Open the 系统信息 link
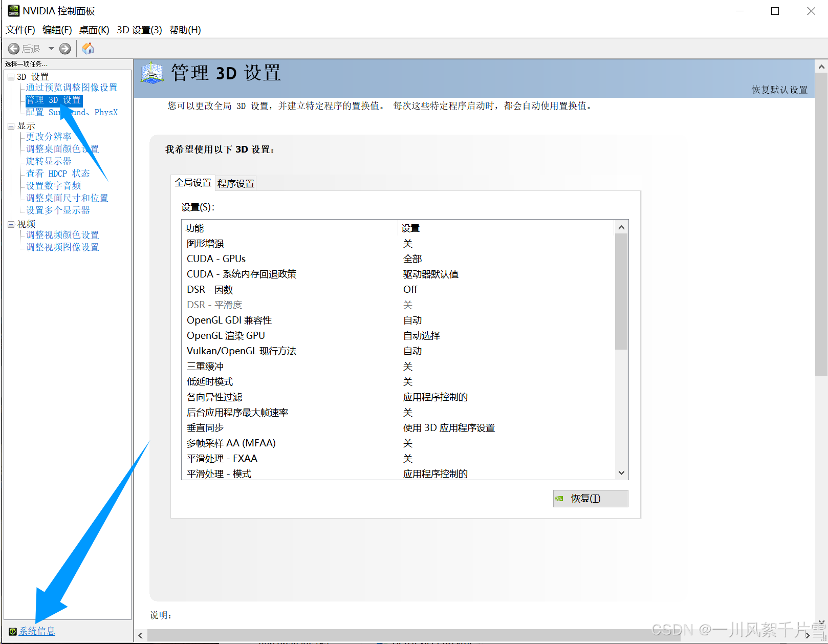The height and width of the screenshot is (644, 828). (37, 631)
